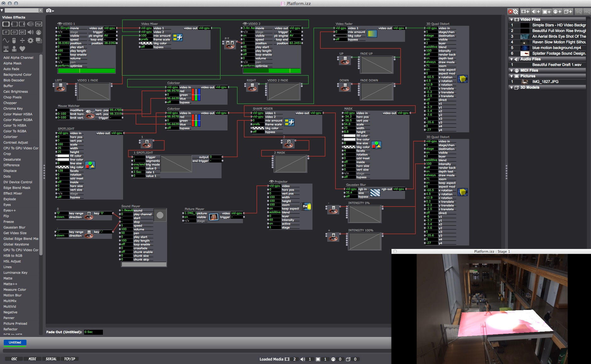Viewport: 591px width, 364px height.
Task: Toggle the Projector eye visibility icon
Action: [x=271, y=181]
